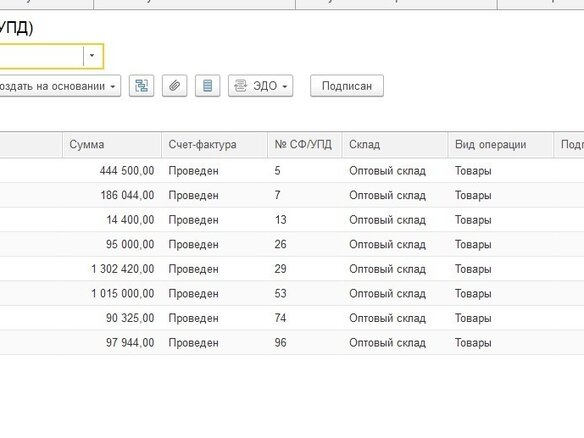The width and height of the screenshot is (584, 438).
Task: Click Товары in the 14 400,00 row
Action: coord(473,220)
